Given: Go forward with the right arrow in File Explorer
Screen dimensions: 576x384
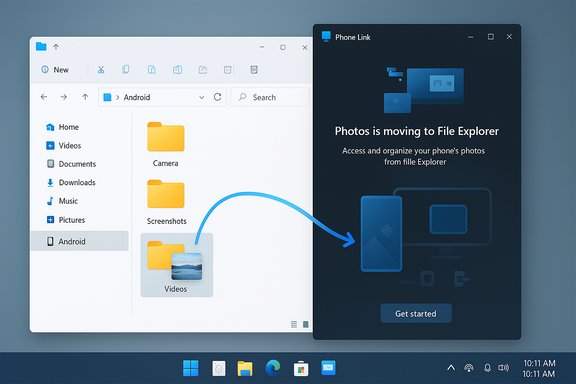Looking at the screenshot, I should [64, 97].
